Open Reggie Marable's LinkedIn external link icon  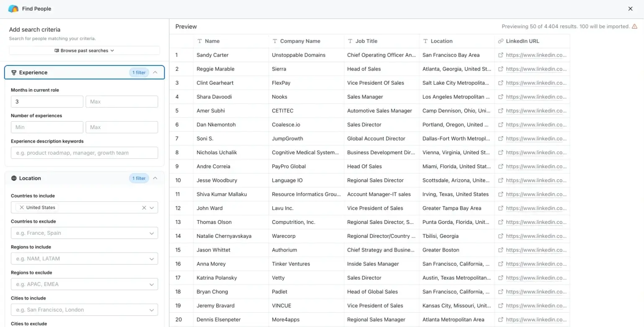pos(500,69)
